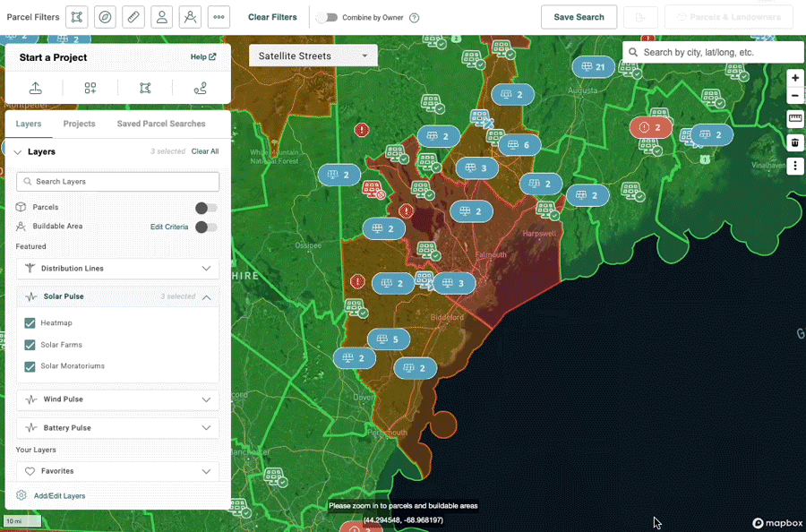Open the solar farm cluster labeled 6
Image resolution: width=806 pixels, height=532 pixels.
(519, 145)
